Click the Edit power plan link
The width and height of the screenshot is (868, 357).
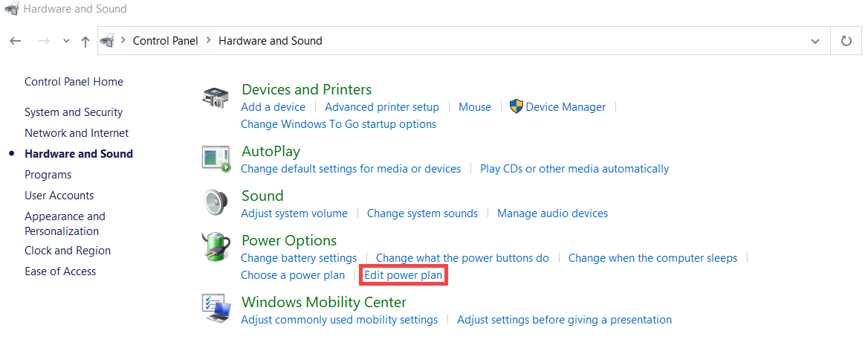[403, 276]
